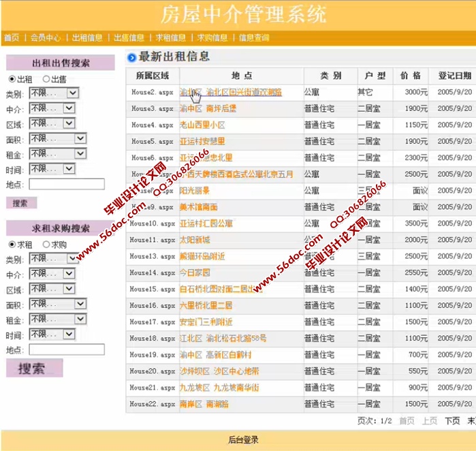Open 时间 dropdown in 求租求购搜索
This screenshot has width=476, height=451.
point(52,334)
